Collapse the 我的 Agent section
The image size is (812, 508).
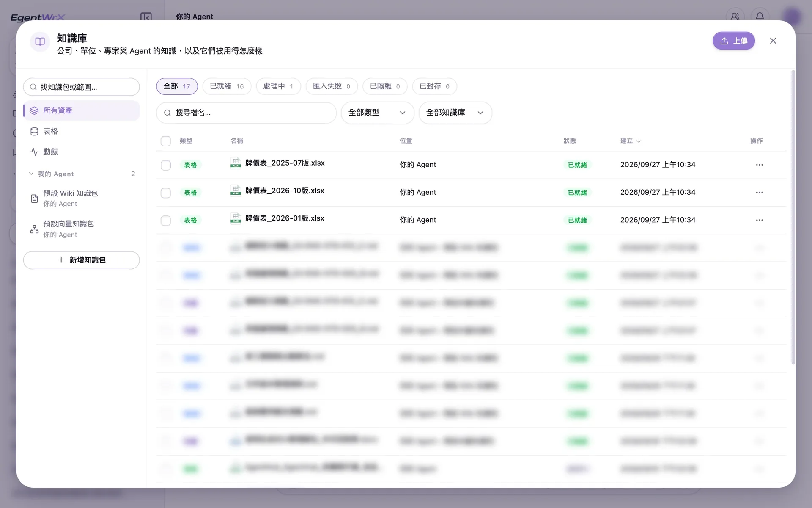pos(31,174)
